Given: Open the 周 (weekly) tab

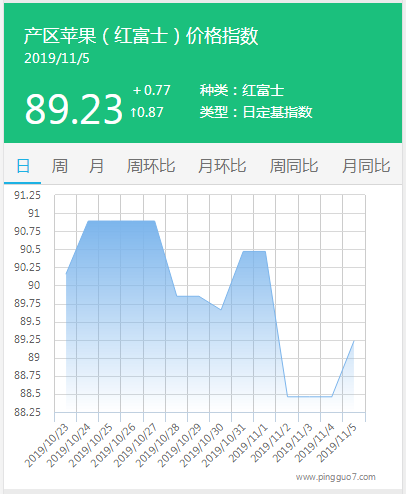Looking at the screenshot, I should [60, 166].
